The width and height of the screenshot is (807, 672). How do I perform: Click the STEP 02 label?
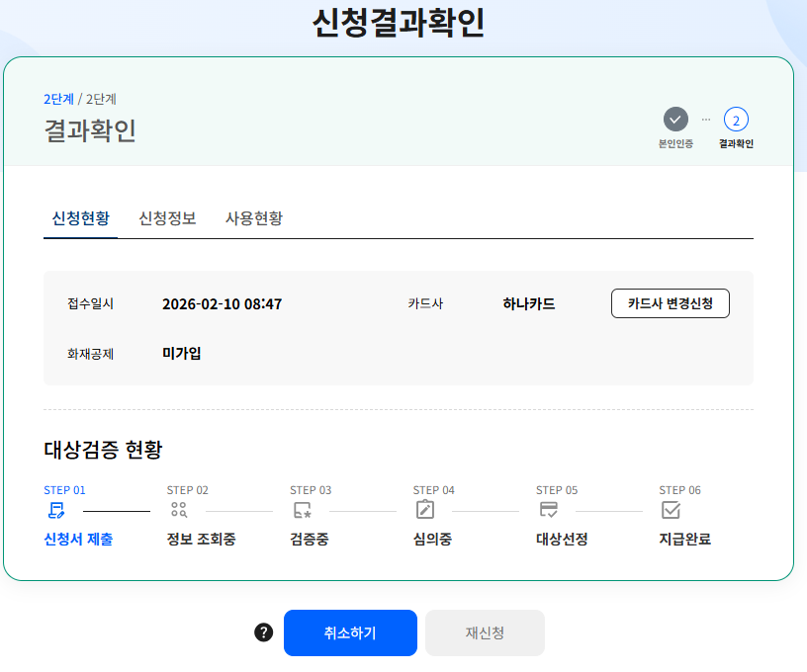pyautogui.click(x=188, y=490)
